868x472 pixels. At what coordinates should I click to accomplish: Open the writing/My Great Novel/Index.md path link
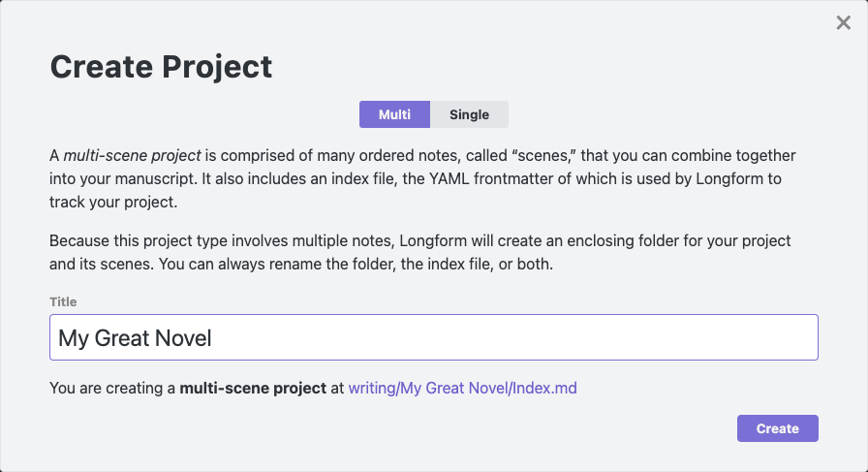click(462, 388)
